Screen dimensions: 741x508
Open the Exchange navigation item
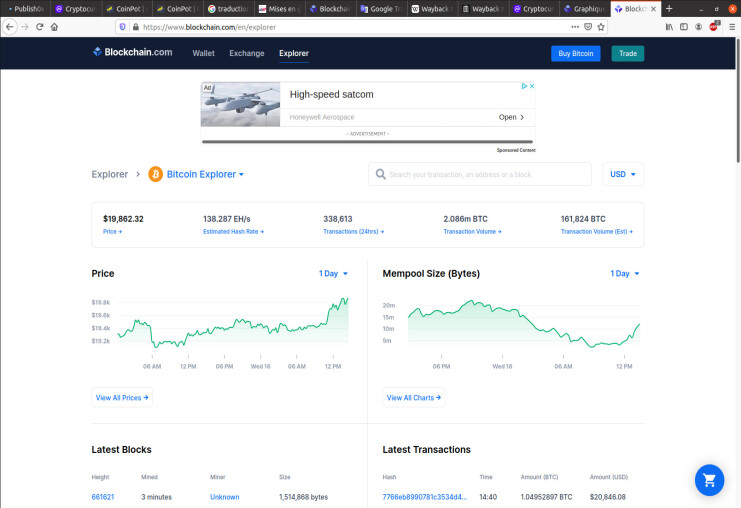pyautogui.click(x=247, y=53)
